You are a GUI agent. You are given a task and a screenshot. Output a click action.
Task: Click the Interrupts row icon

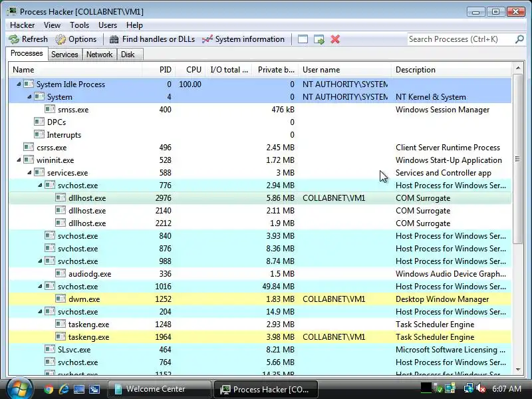pos(39,134)
